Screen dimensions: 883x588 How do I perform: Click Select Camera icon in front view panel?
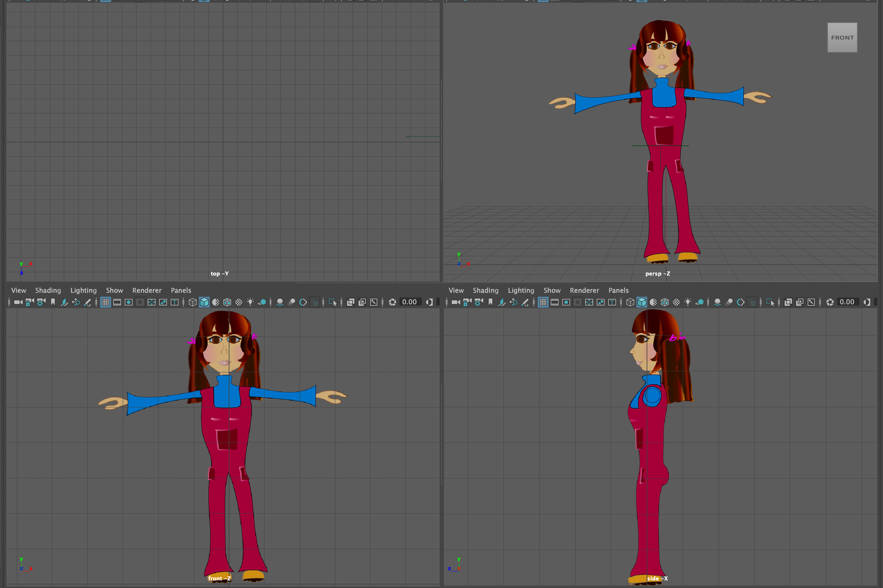click(x=18, y=302)
